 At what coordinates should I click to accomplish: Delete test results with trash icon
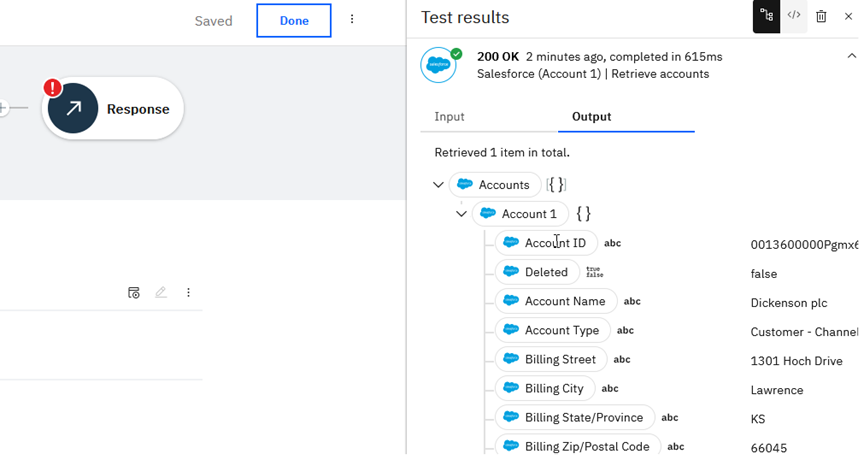point(821,16)
